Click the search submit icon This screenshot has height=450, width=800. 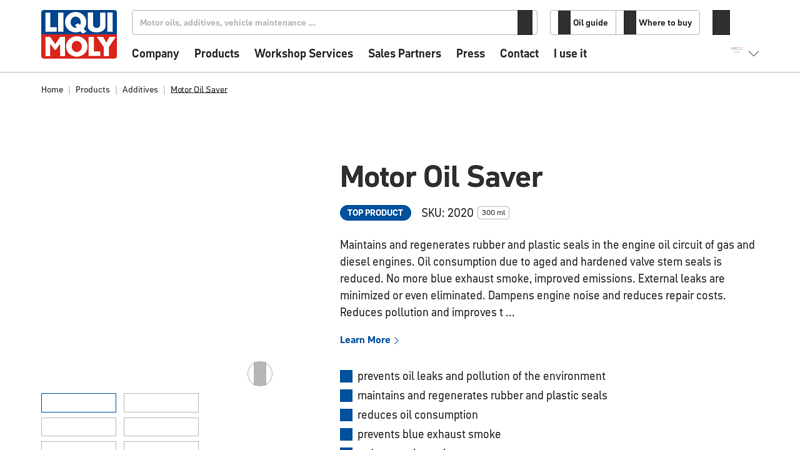[525, 22]
